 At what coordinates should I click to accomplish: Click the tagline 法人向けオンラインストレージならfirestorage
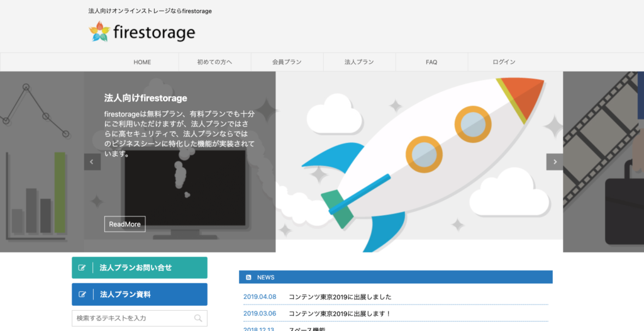coord(150,11)
